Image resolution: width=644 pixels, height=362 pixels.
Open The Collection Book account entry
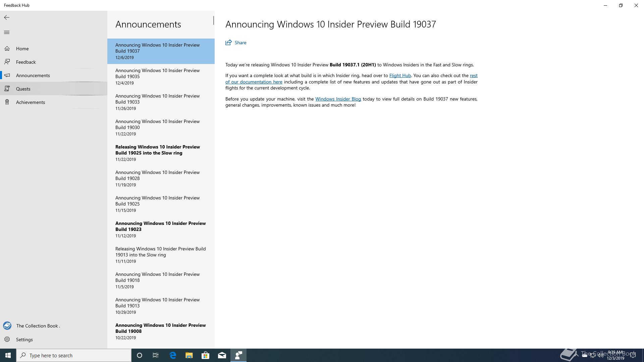tap(54, 325)
